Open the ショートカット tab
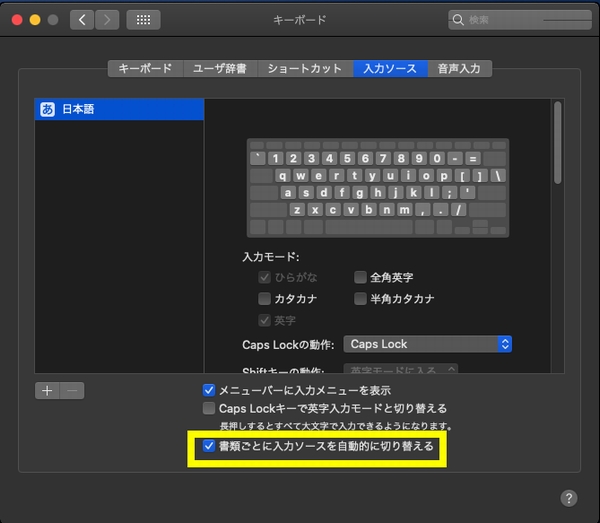Screen dimensions: 600x523 305,68
